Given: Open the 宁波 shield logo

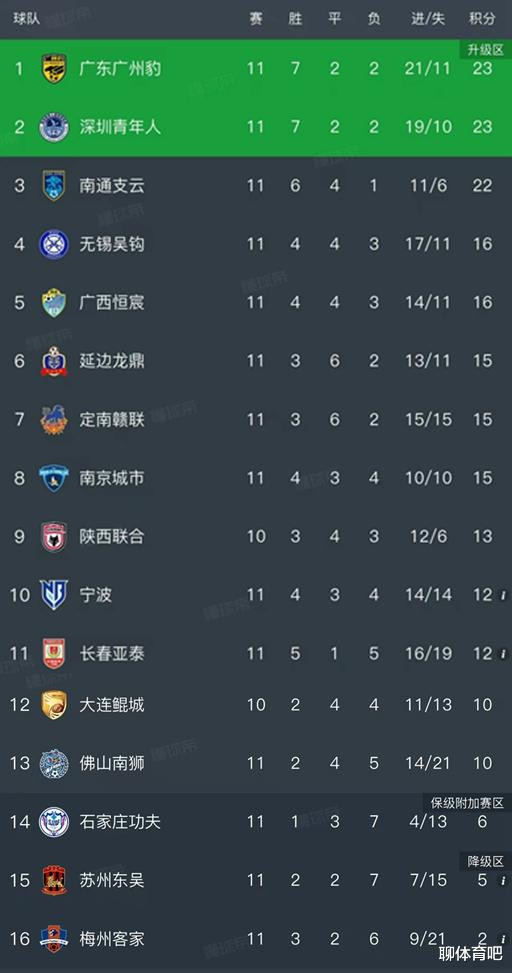Looking at the screenshot, I should click(54, 594).
